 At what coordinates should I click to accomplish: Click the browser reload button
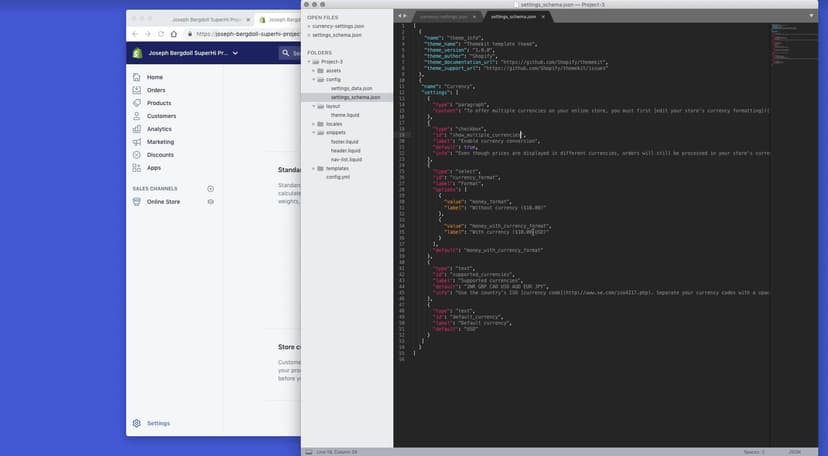(161, 34)
